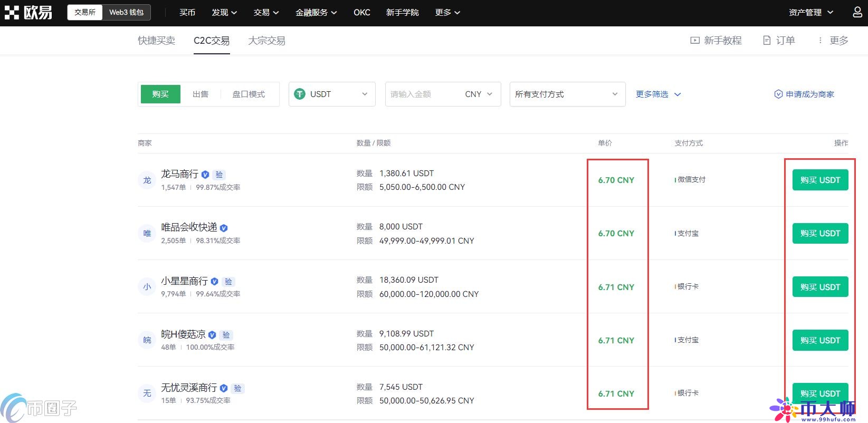868x423 pixels.
Task: Expand the 资产管理 dropdown
Action: pyautogui.click(x=811, y=12)
